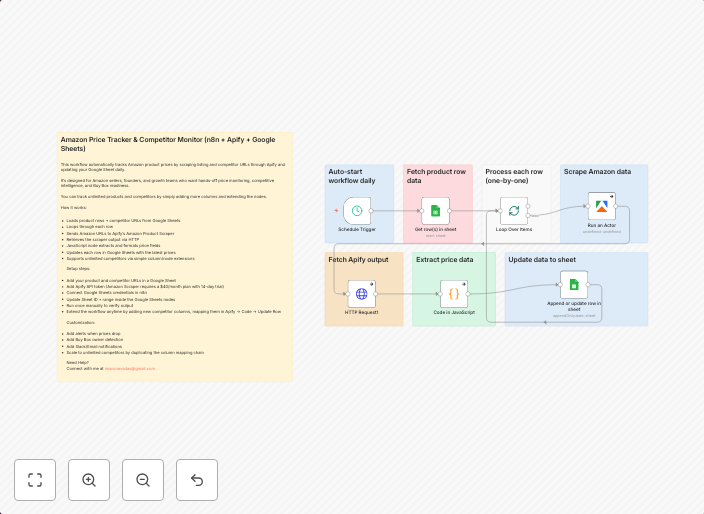Click the fit-to-view canvas button
Image resolution: width=704 pixels, height=514 pixels.
(35, 480)
